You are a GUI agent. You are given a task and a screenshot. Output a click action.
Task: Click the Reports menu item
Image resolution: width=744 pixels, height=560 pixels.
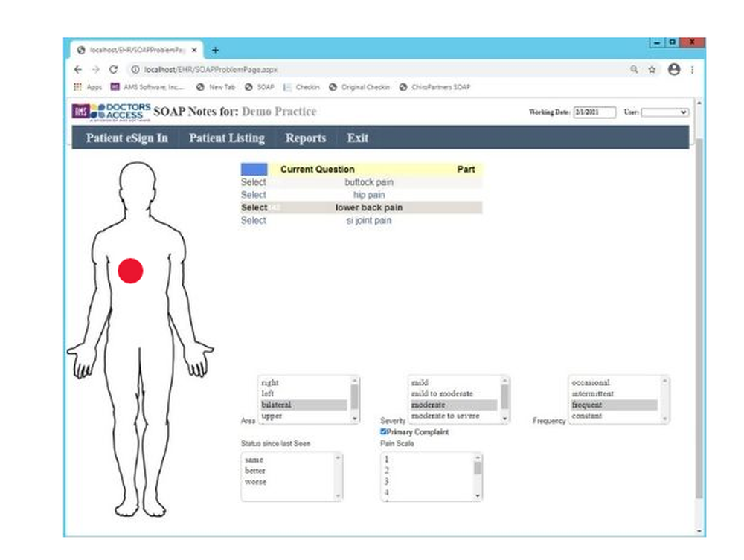(306, 138)
